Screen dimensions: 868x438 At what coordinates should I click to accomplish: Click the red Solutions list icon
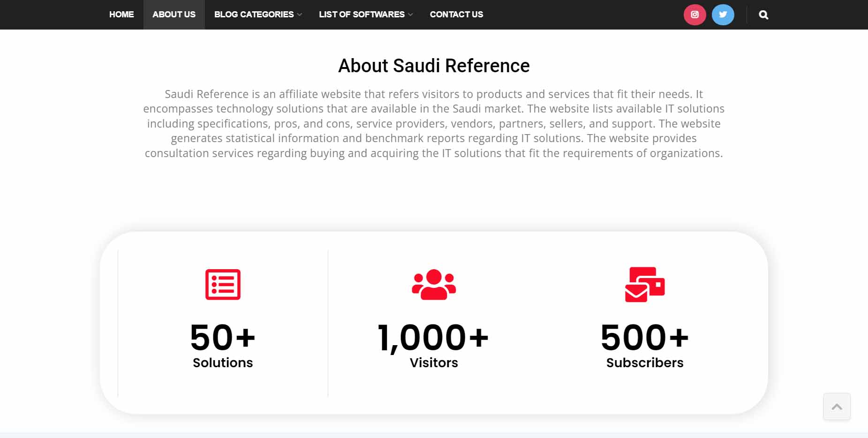tap(223, 284)
